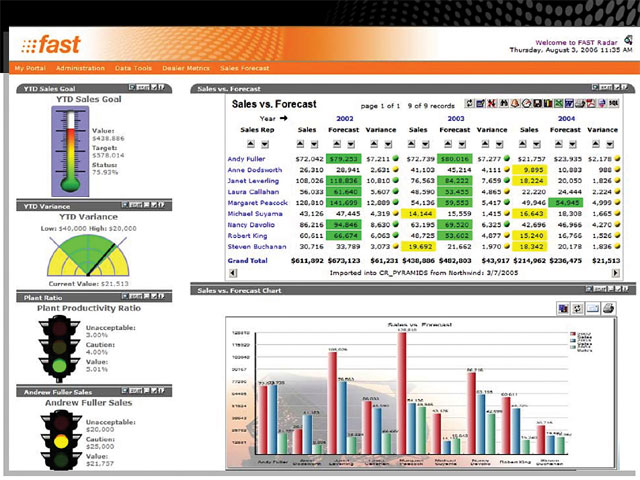Click the right scroll arrow under the table
The height and width of the screenshot is (480, 640).
(616, 273)
